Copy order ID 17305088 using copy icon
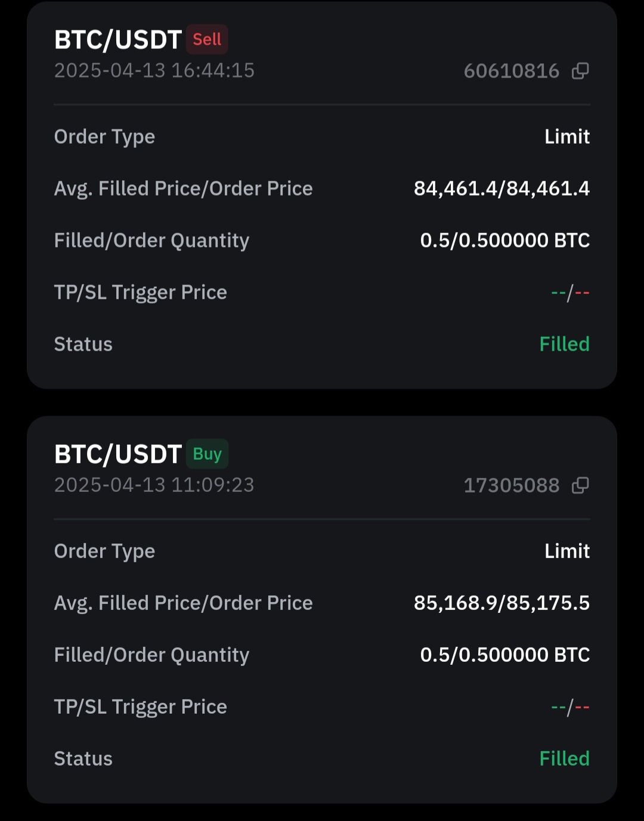Viewport: 644px width, 821px height. [x=580, y=485]
